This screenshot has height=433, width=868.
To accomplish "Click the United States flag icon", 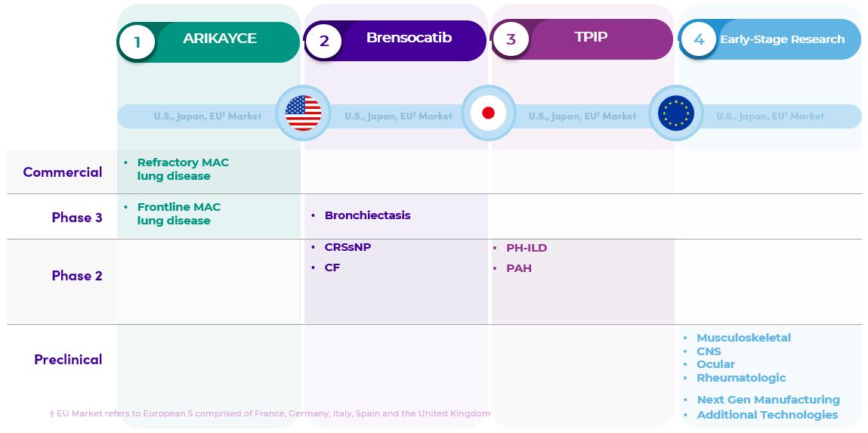I will (x=303, y=113).
